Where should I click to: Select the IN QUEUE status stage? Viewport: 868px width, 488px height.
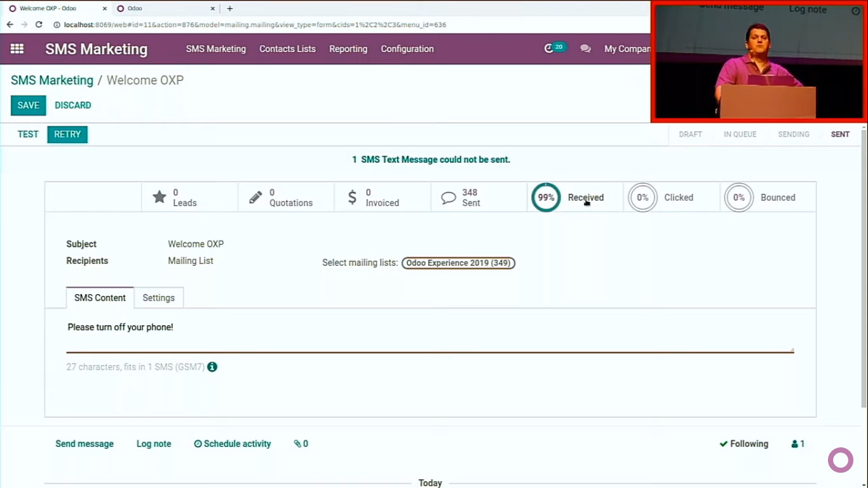pos(740,134)
